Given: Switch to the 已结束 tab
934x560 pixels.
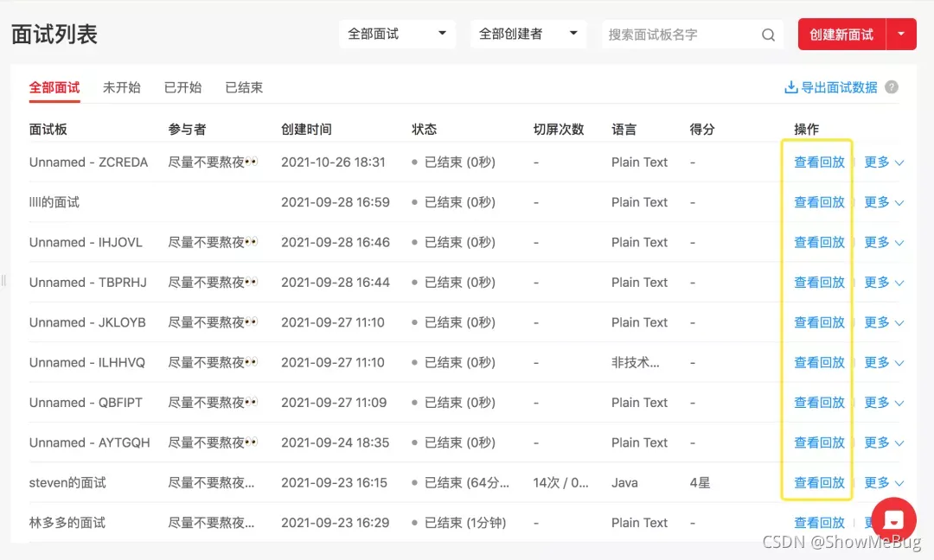Looking at the screenshot, I should 244,87.
